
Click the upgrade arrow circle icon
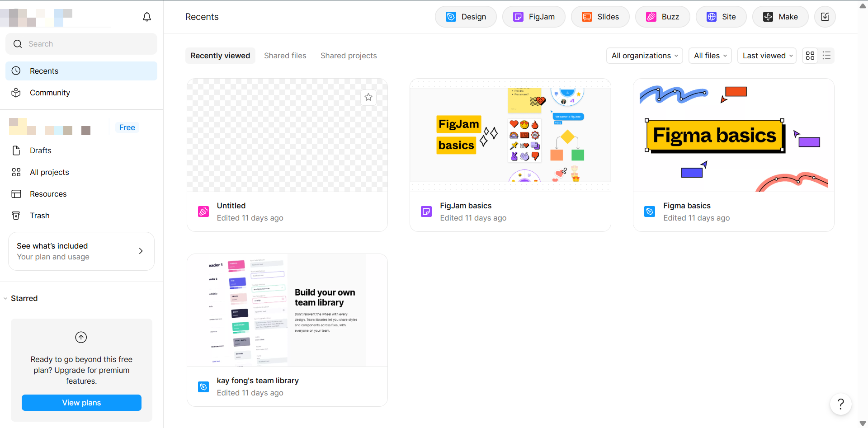[x=81, y=337]
